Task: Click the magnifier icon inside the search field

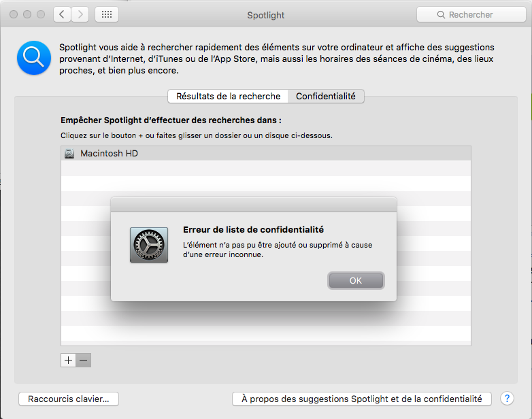Action: (441, 14)
